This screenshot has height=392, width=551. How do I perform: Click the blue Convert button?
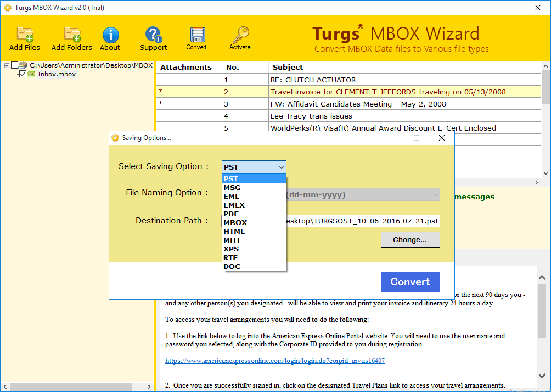410,282
